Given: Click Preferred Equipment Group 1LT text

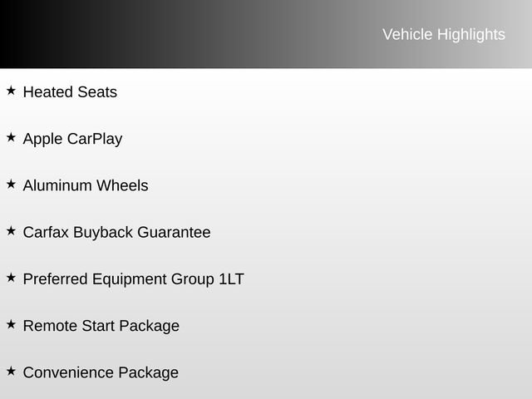Looking at the screenshot, I should tap(133, 278).
